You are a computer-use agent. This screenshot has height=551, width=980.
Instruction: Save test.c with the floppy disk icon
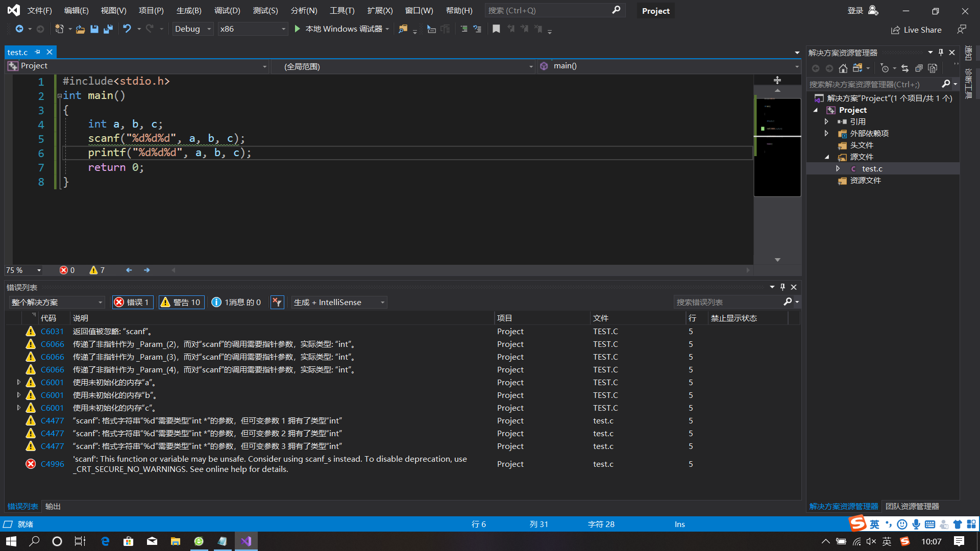[94, 29]
